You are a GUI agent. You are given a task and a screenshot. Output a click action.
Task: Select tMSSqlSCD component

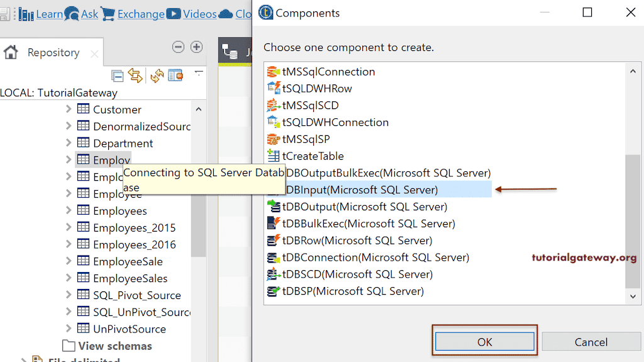pos(310,105)
